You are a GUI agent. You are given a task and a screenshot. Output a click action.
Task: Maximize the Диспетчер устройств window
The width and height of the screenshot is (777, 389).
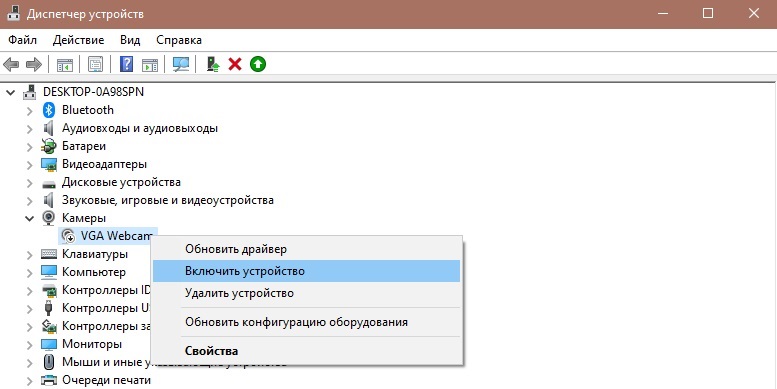point(708,13)
